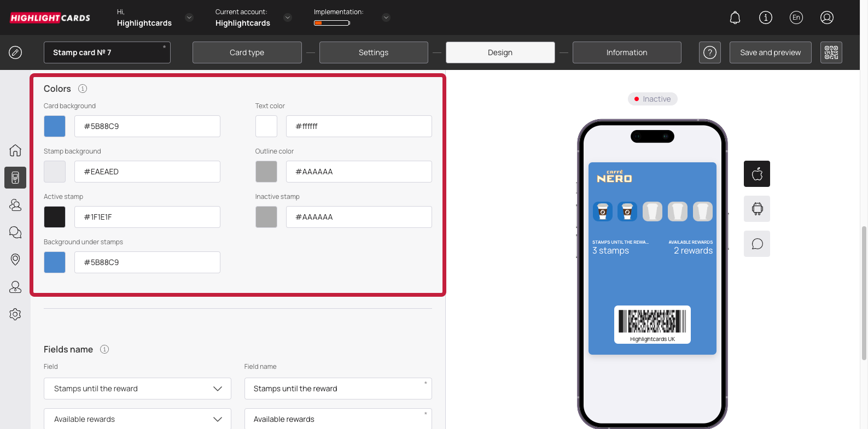Switch preview to Android device
This screenshot has height=429, width=868.
(x=757, y=209)
